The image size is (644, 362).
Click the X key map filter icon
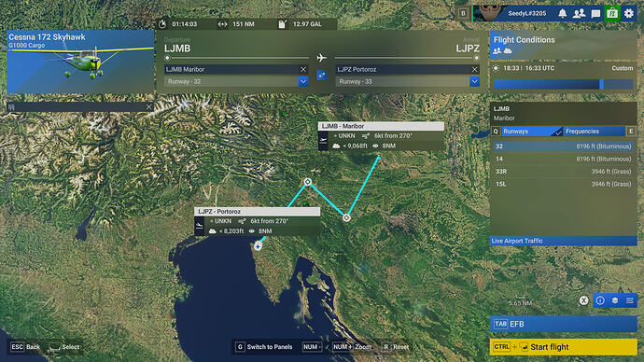point(583,300)
